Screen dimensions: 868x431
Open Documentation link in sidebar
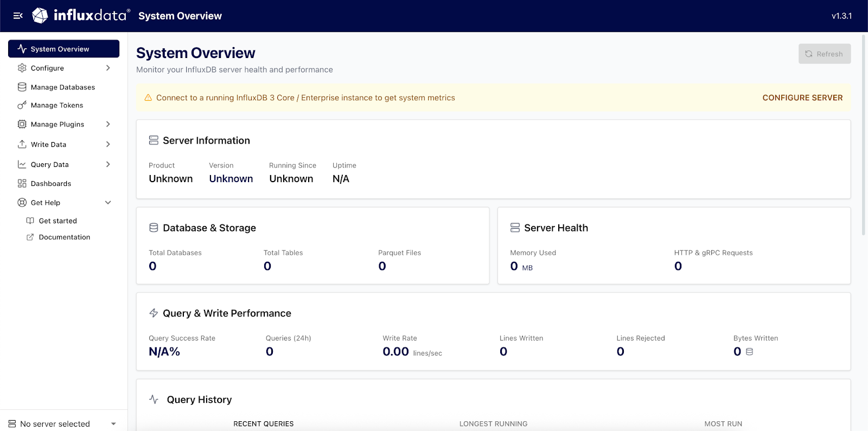pyautogui.click(x=63, y=237)
